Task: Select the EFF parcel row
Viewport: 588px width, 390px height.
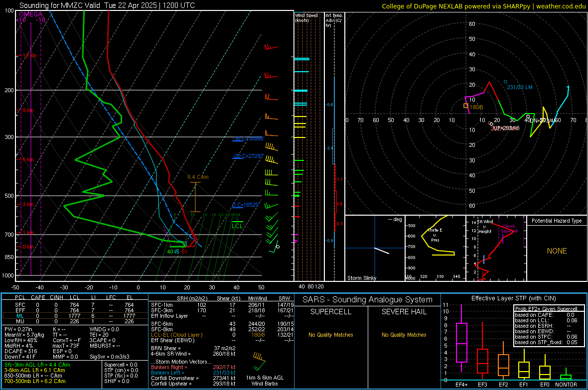Action: pyautogui.click(x=75, y=310)
